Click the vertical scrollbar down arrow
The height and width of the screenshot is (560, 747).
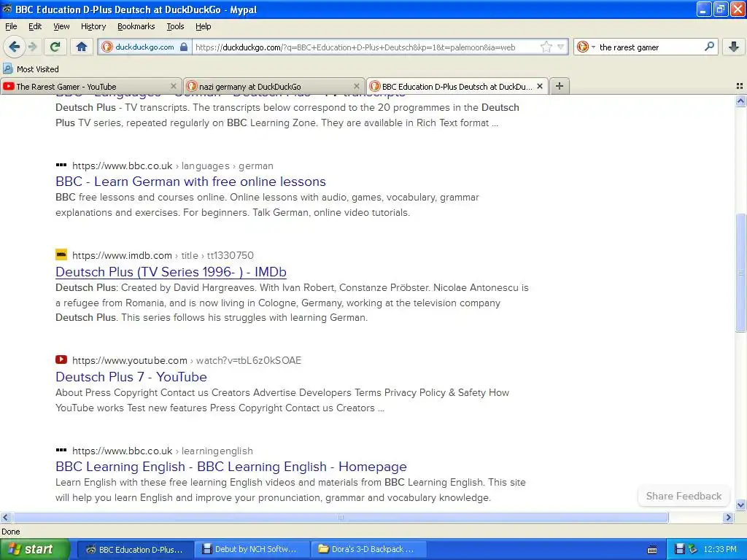click(x=740, y=505)
